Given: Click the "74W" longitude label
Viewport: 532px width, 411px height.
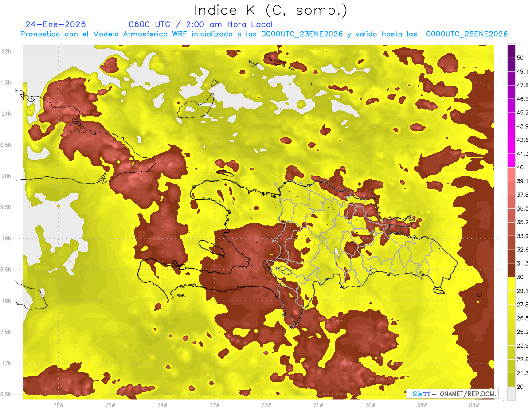Looking at the screenshot, I should tap(162, 405).
